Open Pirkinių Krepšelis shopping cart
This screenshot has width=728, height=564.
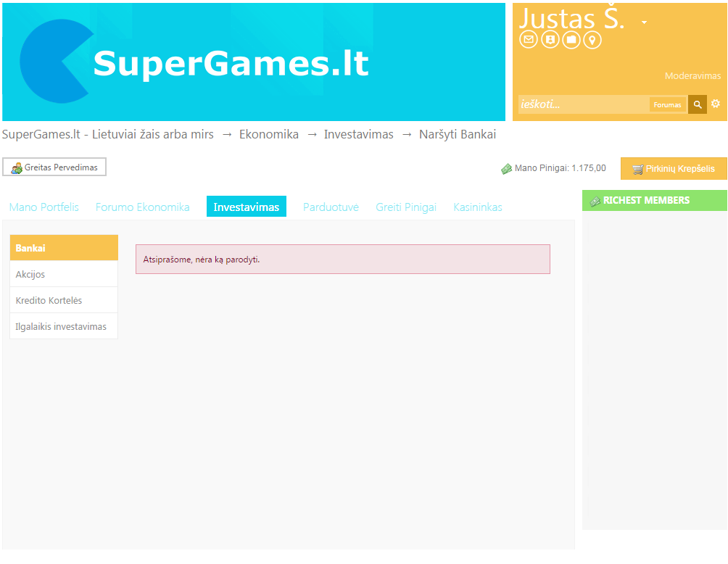674,168
